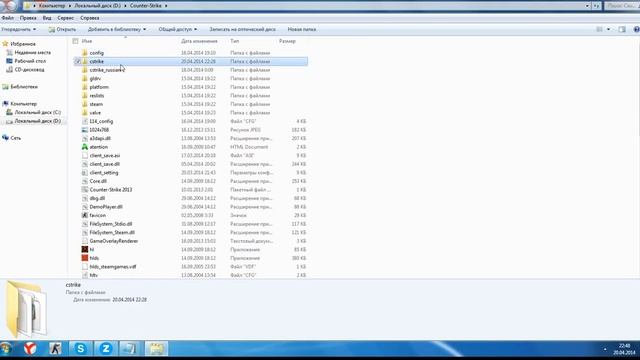This screenshot has height=360, width=640.
Task: Open Избранное favorites star in sidebar
Action: point(5,44)
